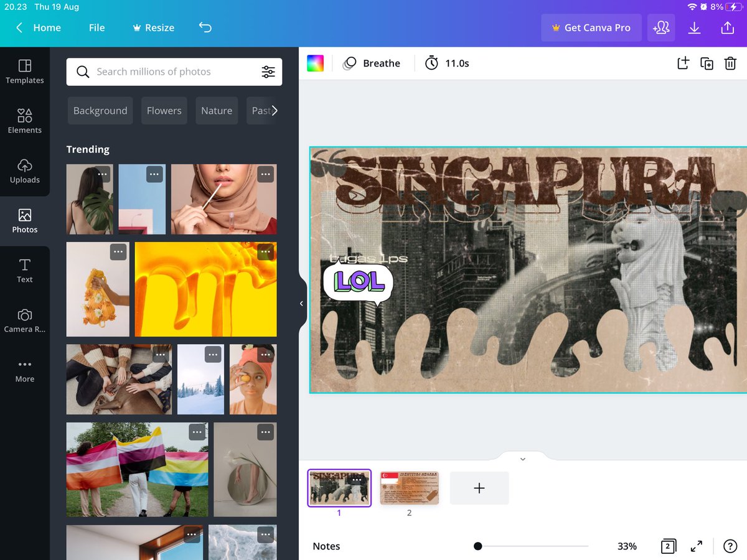Download the design
Screen dimensions: 747x560
[694, 27]
